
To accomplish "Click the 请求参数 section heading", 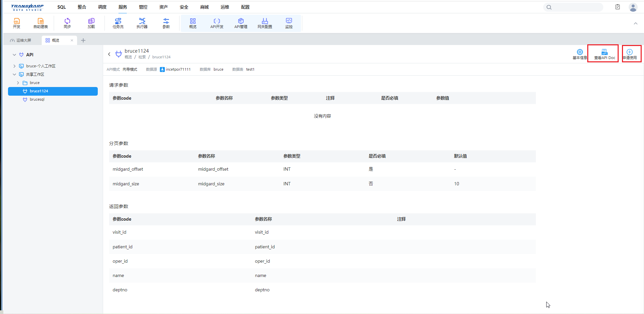I will tap(118, 85).
